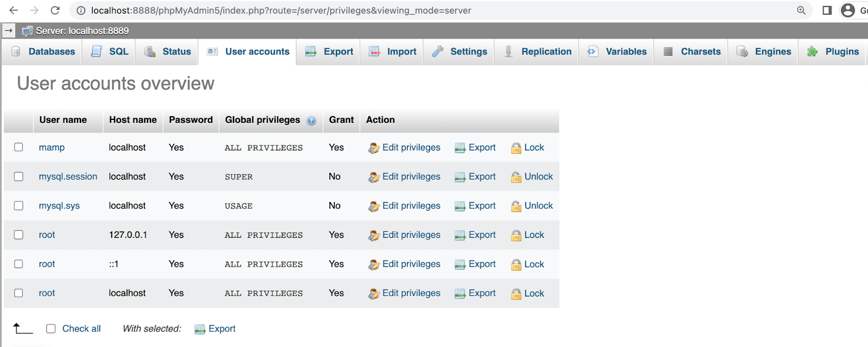
Task: Tick checkbox for root at 127.0.0.1
Action: pos(18,235)
